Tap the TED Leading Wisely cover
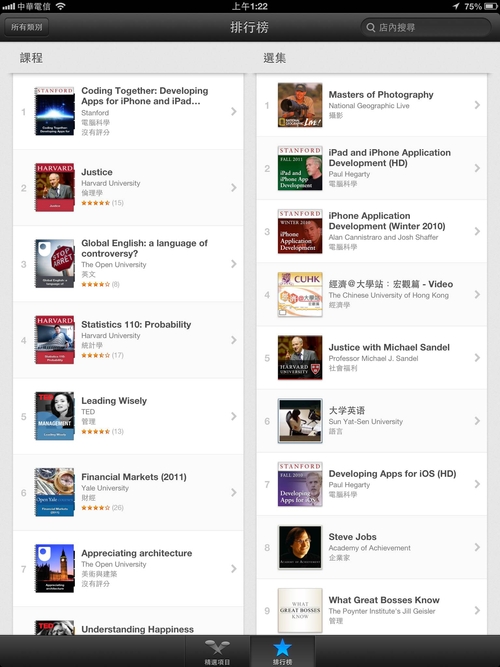Screen dimensions: 500x667 [55, 416]
